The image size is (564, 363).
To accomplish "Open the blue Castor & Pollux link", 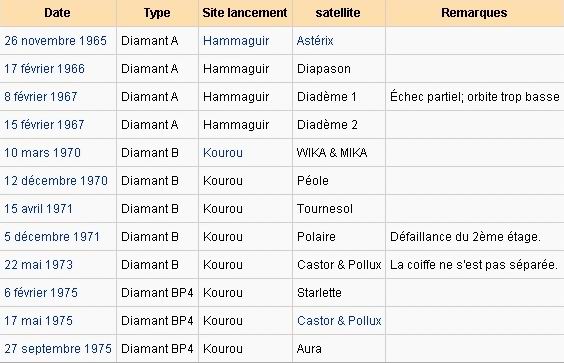I will pos(339,321).
